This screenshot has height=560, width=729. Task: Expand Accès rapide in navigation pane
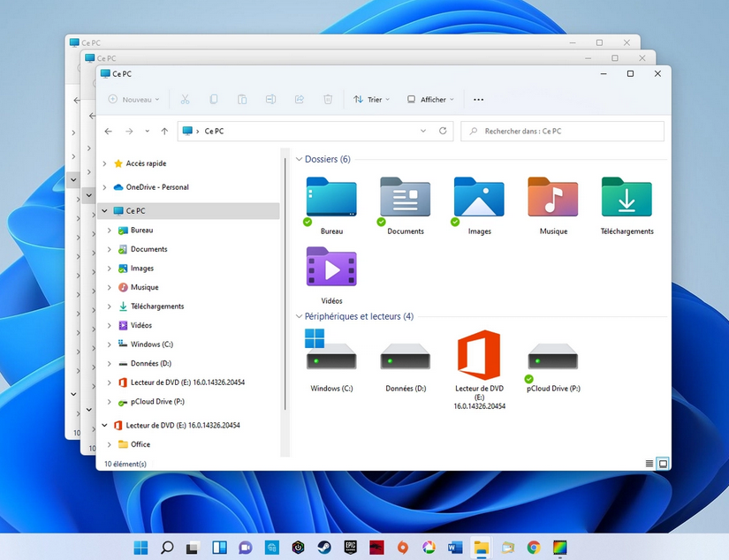point(105,163)
